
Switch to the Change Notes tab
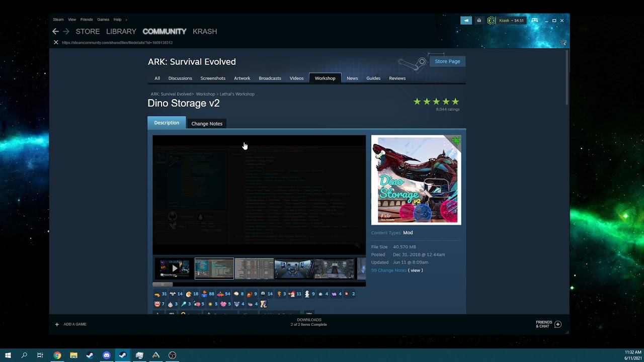click(x=207, y=124)
